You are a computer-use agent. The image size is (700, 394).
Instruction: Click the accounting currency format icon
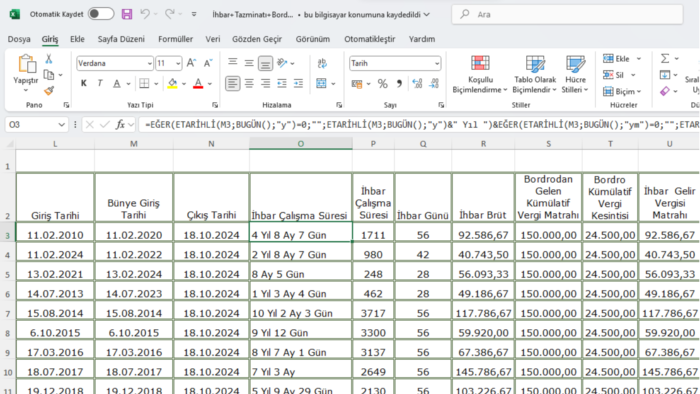357,84
